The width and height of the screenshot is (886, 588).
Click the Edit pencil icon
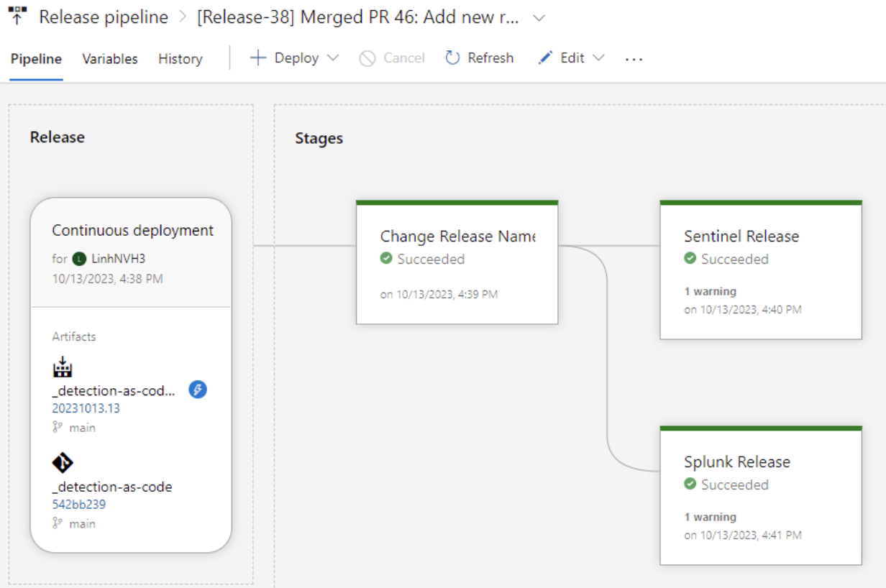coord(545,58)
